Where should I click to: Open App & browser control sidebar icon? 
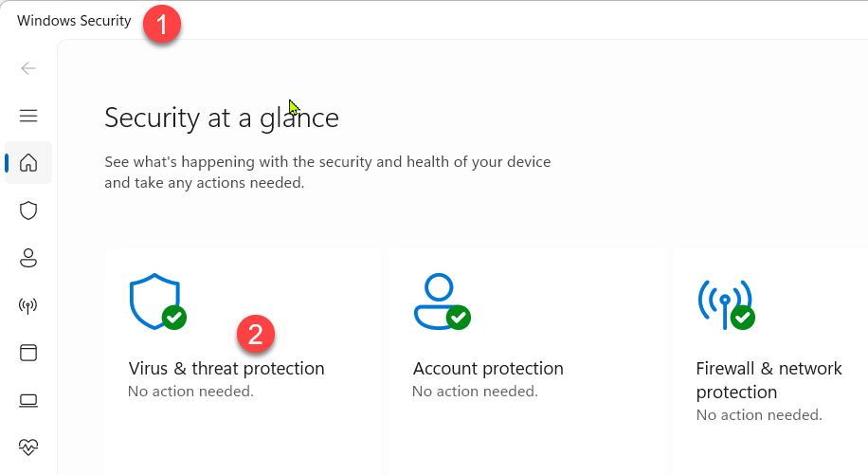tap(28, 353)
